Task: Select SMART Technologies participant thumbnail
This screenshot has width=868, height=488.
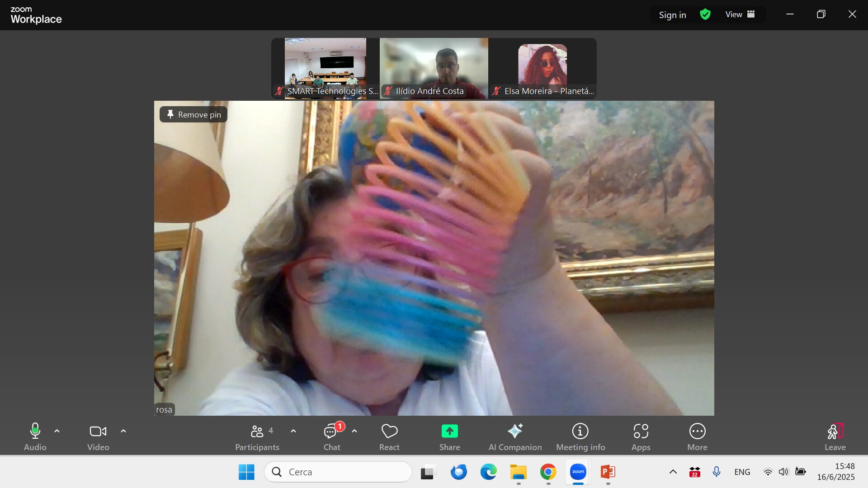Action: (325, 68)
